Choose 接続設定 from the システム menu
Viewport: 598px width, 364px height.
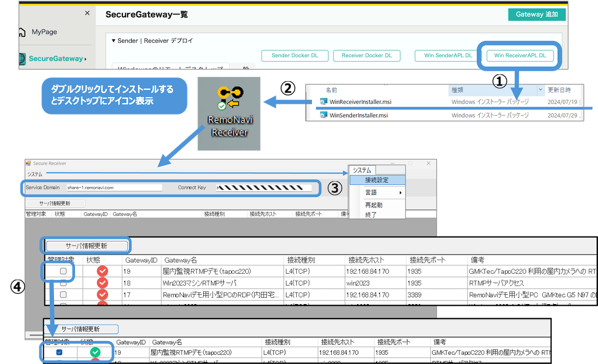pyautogui.click(x=377, y=180)
